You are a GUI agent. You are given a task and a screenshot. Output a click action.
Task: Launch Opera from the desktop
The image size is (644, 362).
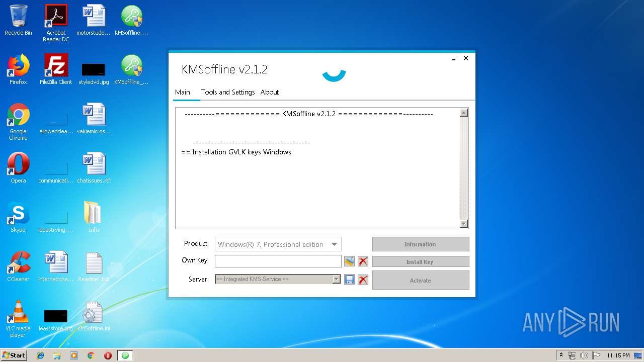click(18, 168)
